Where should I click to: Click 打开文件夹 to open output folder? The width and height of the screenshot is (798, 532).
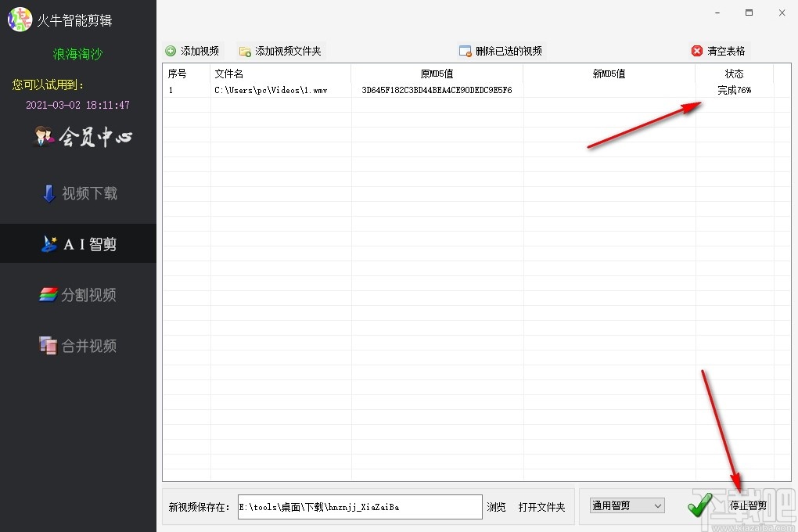pos(543,506)
